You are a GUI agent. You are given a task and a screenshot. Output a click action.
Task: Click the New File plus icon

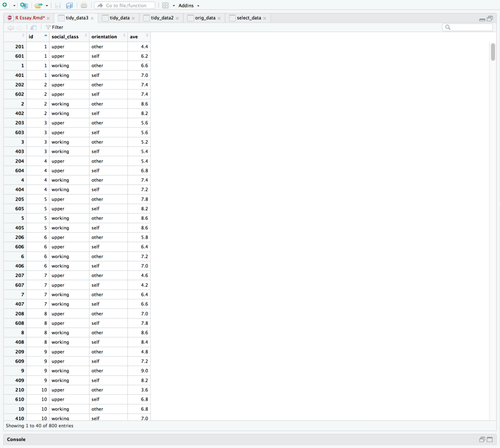click(5, 5)
